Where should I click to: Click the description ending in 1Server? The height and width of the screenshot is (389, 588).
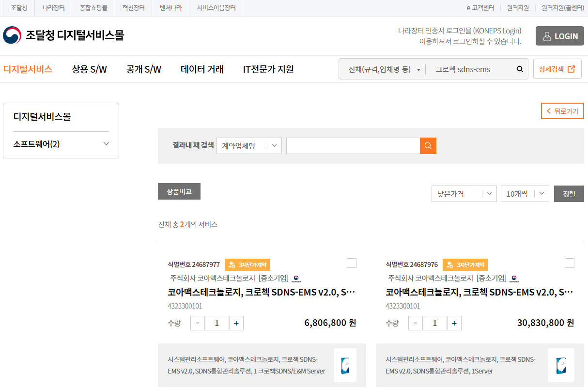click(461, 365)
